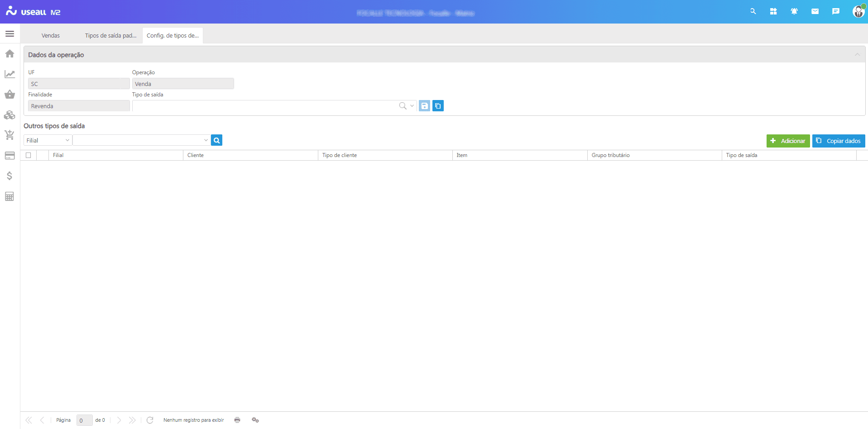The height and width of the screenshot is (429, 868).
Task: Switch to the Vendas tab
Action: (50, 35)
